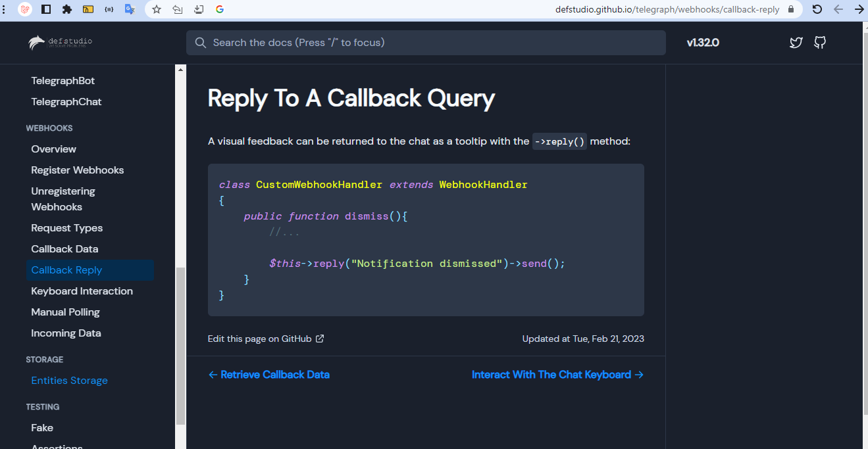Open the browser menu via three dots
Image resolution: width=868 pixels, height=449 pixels.
[3, 9]
